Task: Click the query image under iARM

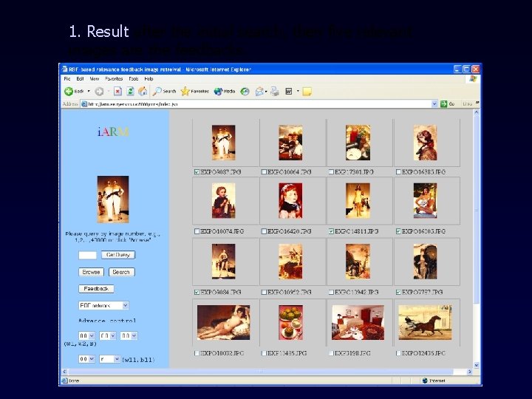Action: 113,199
